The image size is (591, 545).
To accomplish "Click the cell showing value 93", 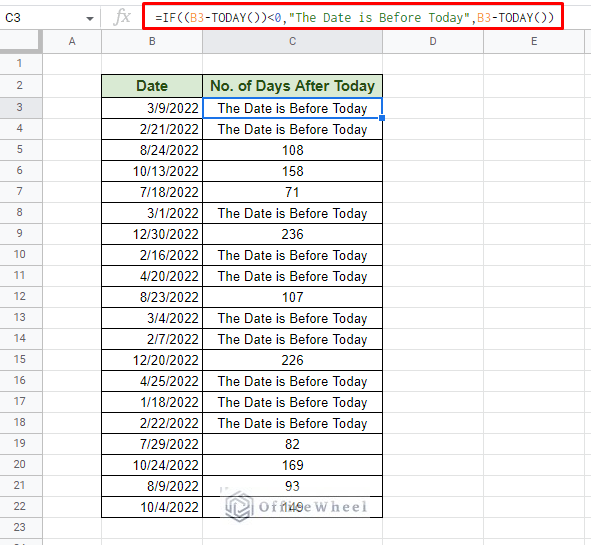I will point(292,486).
